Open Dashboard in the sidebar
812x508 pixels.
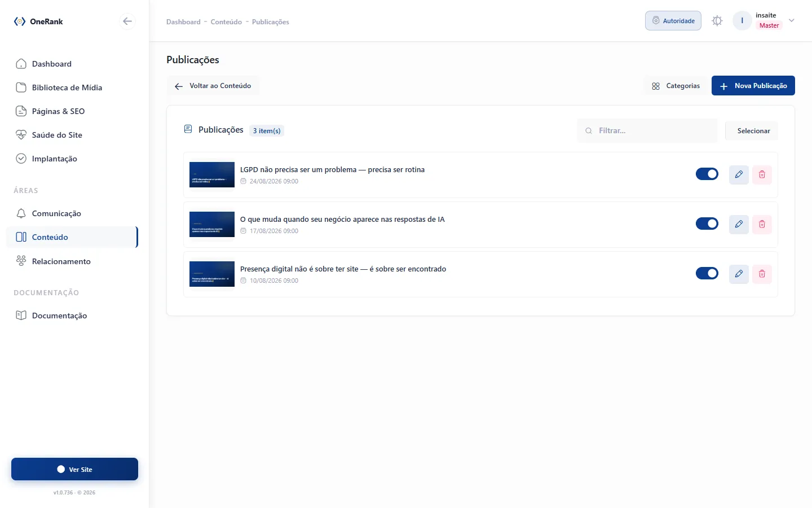[x=72, y=64]
